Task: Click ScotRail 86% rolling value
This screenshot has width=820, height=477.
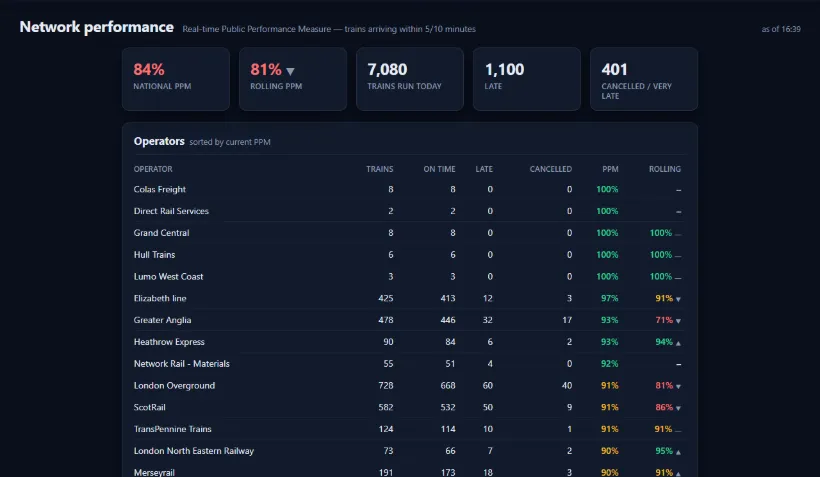Action: pyautogui.click(x=664, y=407)
